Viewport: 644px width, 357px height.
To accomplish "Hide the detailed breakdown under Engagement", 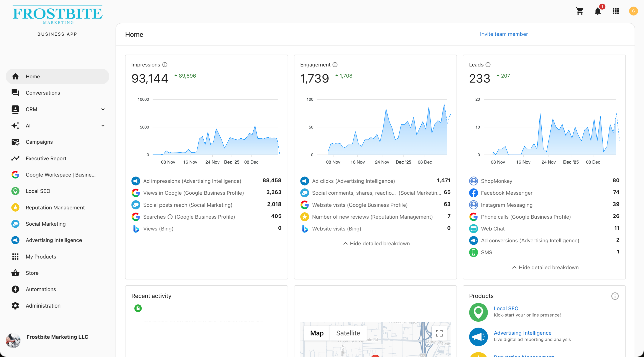I will [x=376, y=244].
